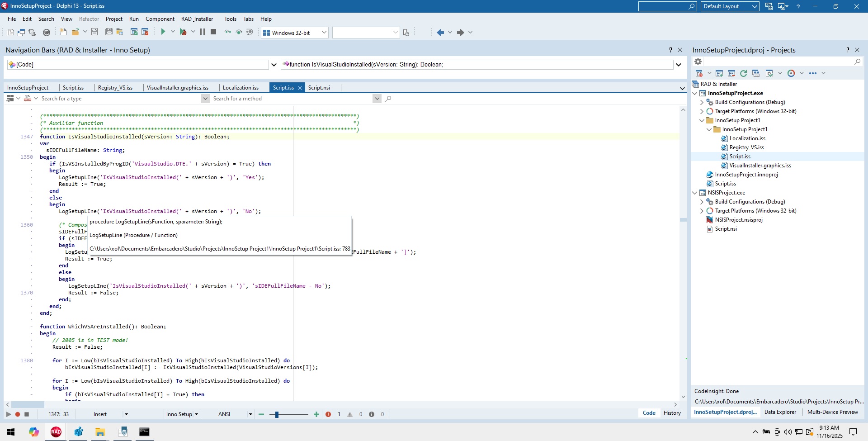Viewport: 868px width, 441px height.
Task: Run the project without debugging
Action: pos(163,32)
